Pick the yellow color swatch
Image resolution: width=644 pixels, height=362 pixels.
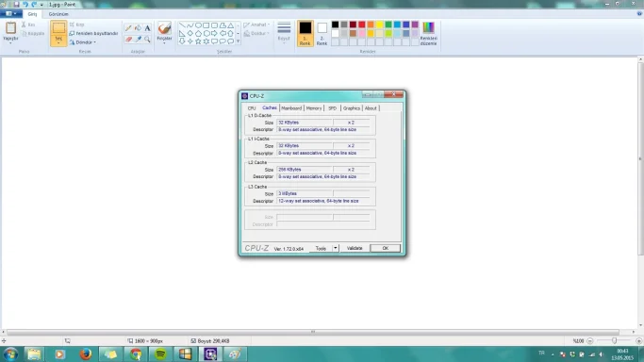(x=379, y=25)
